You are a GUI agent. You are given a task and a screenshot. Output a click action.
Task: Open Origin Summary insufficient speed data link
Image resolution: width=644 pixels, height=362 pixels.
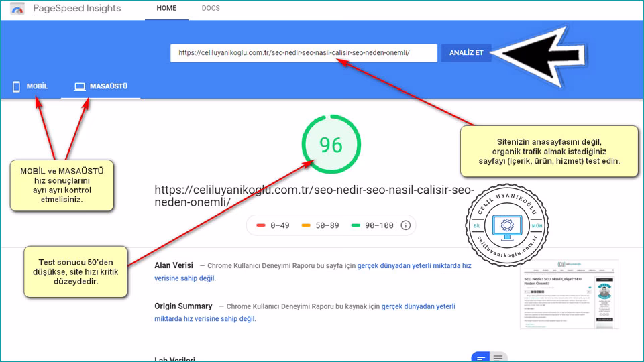point(305,312)
